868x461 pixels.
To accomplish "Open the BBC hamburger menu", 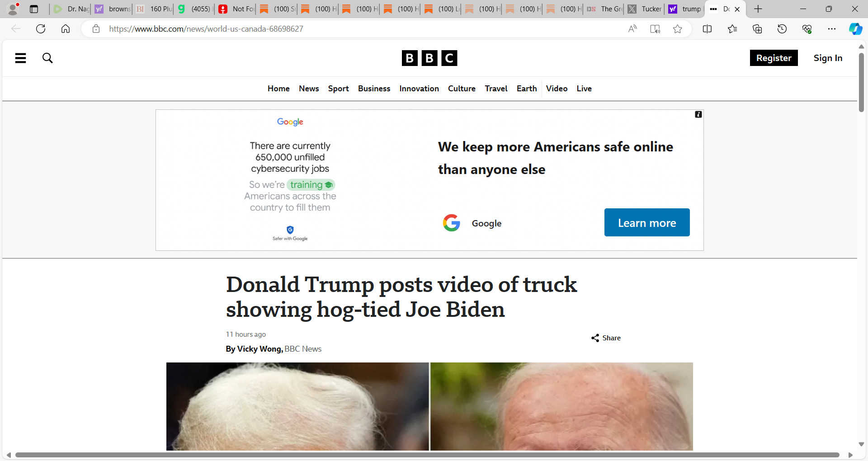I will pos(20,58).
